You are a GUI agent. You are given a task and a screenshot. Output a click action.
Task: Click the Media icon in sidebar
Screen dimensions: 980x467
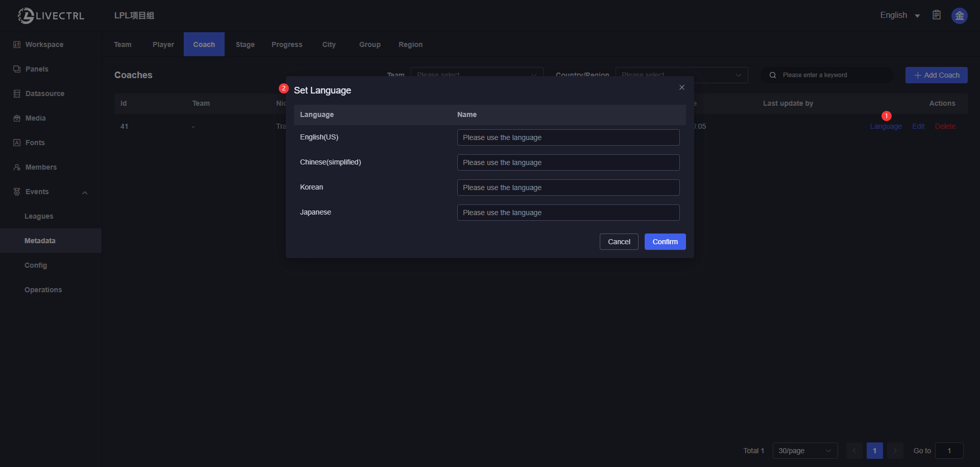click(17, 118)
